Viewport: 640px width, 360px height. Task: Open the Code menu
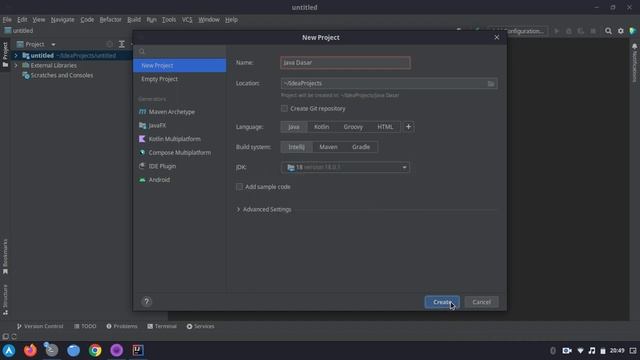coord(87,20)
